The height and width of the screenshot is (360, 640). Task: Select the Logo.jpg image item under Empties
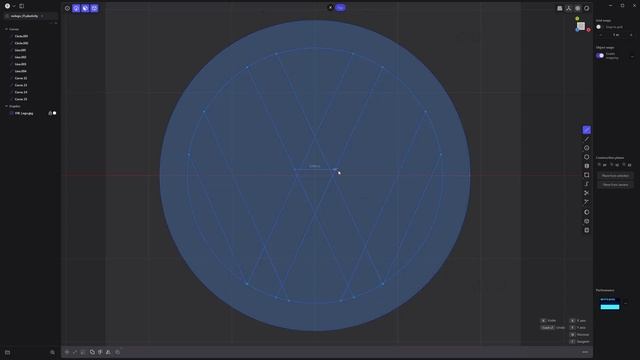(24, 113)
